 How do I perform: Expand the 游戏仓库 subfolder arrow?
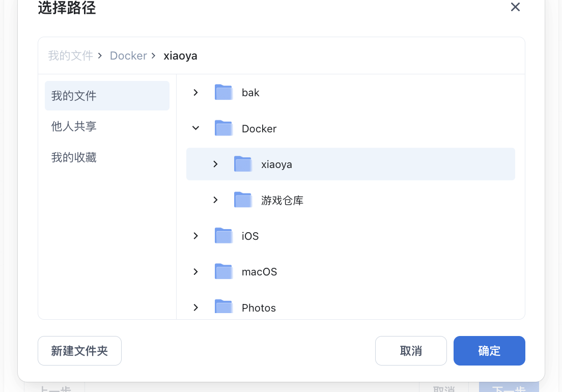(x=215, y=200)
